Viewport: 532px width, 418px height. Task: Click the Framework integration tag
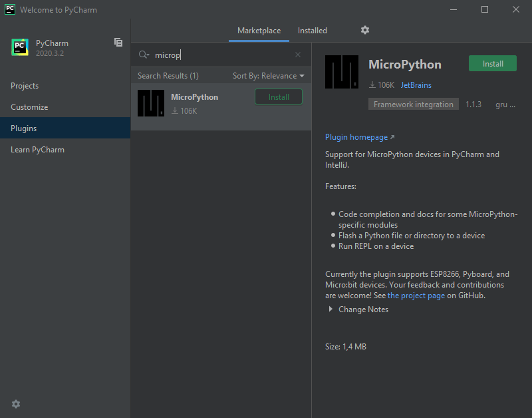point(413,104)
